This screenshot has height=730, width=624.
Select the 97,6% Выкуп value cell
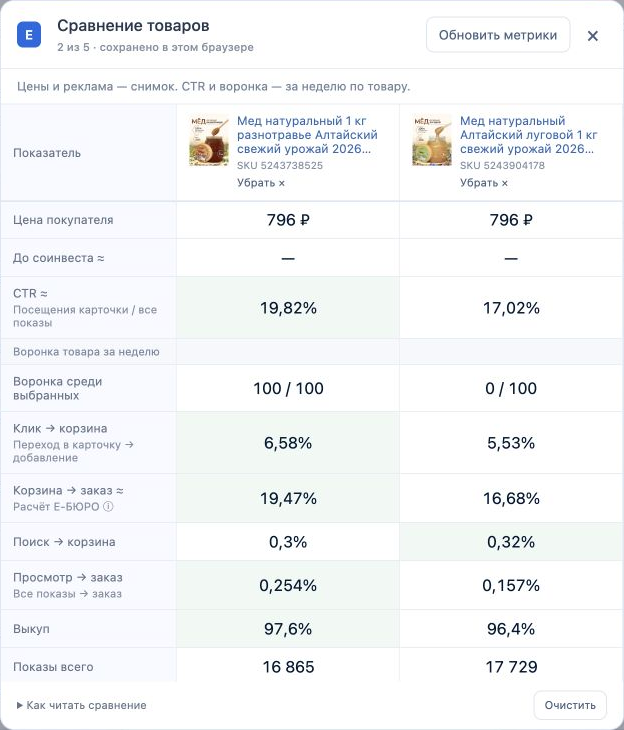[288, 629]
